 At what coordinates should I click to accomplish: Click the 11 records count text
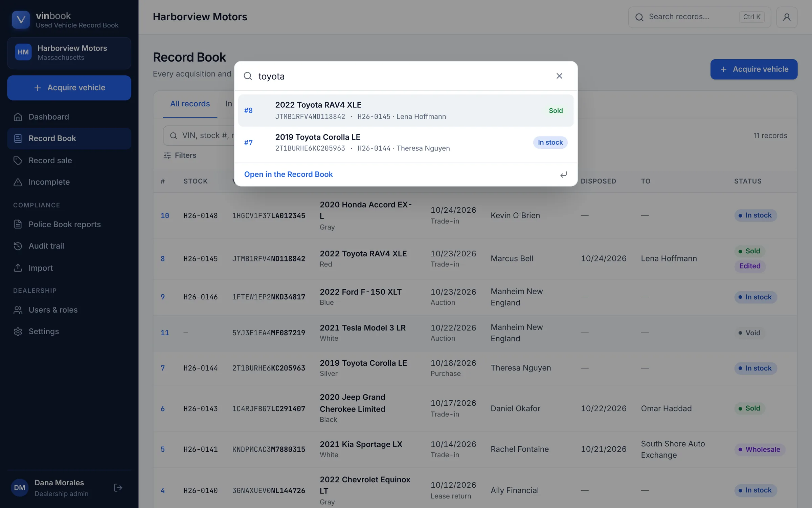coord(770,136)
